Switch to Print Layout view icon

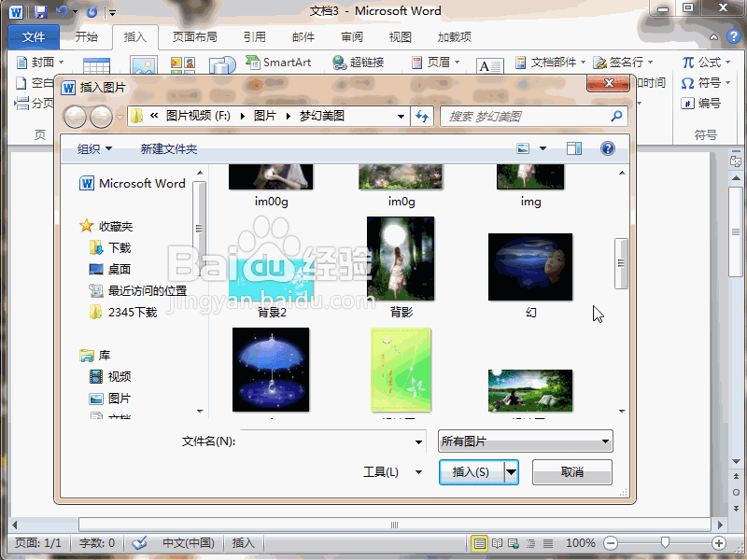coord(480,543)
